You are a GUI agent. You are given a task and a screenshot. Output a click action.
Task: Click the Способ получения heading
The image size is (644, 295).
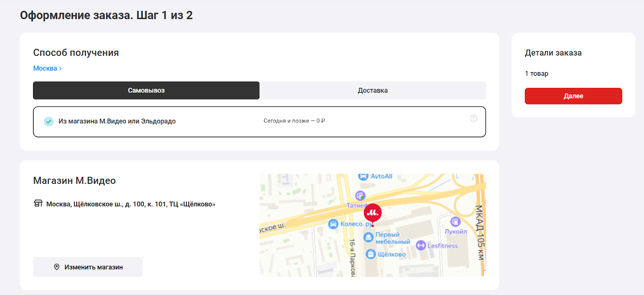click(76, 53)
